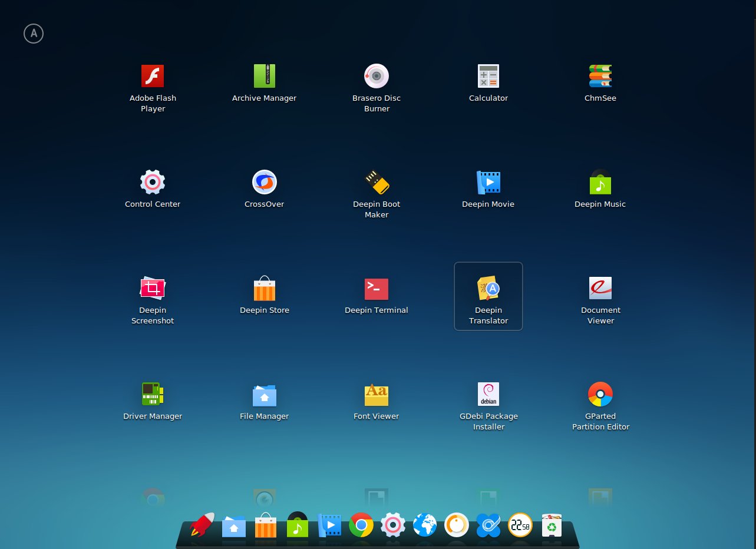Launch Deepin Movie from the app grid
Image resolution: width=756 pixels, height=549 pixels.
coord(488,182)
